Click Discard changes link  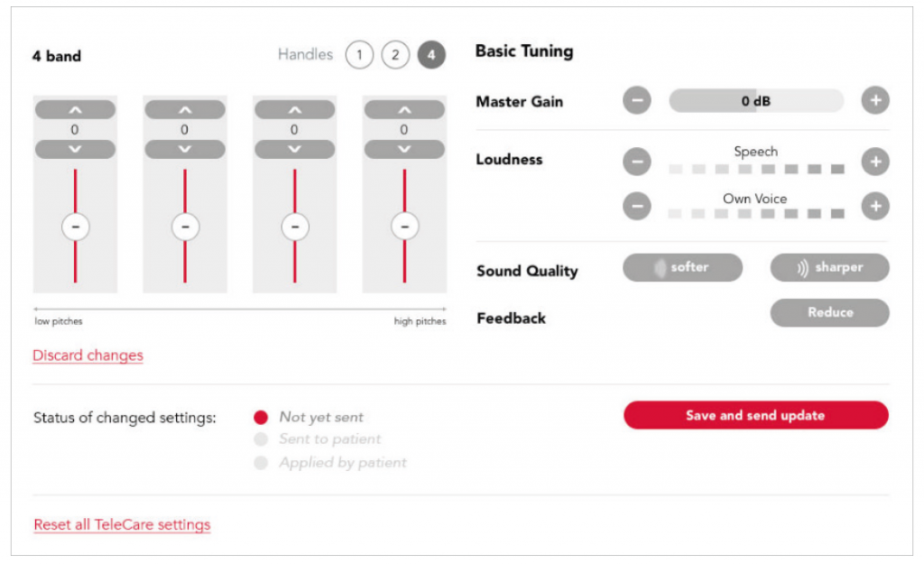point(88,356)
